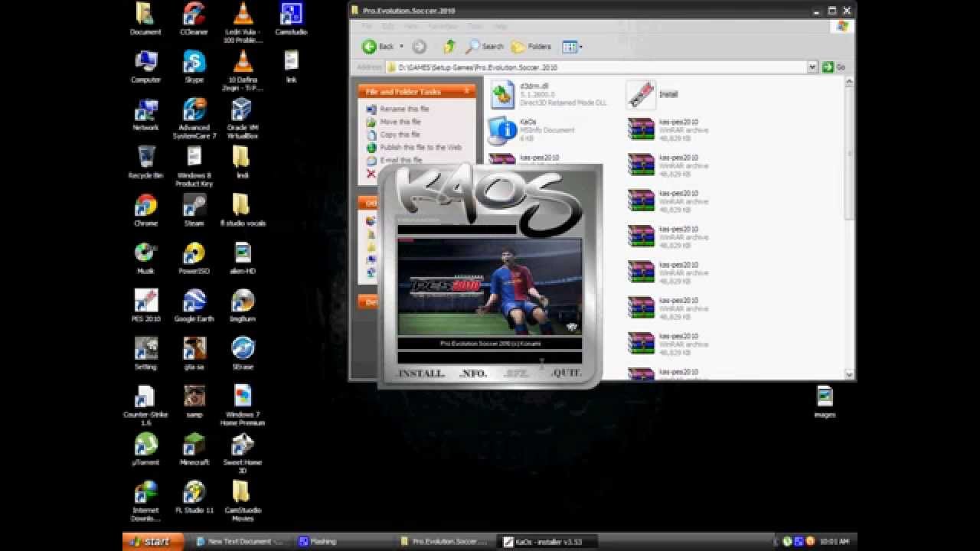
Task: Select the ImgBurn desktop icon
Action: [242, 306]
